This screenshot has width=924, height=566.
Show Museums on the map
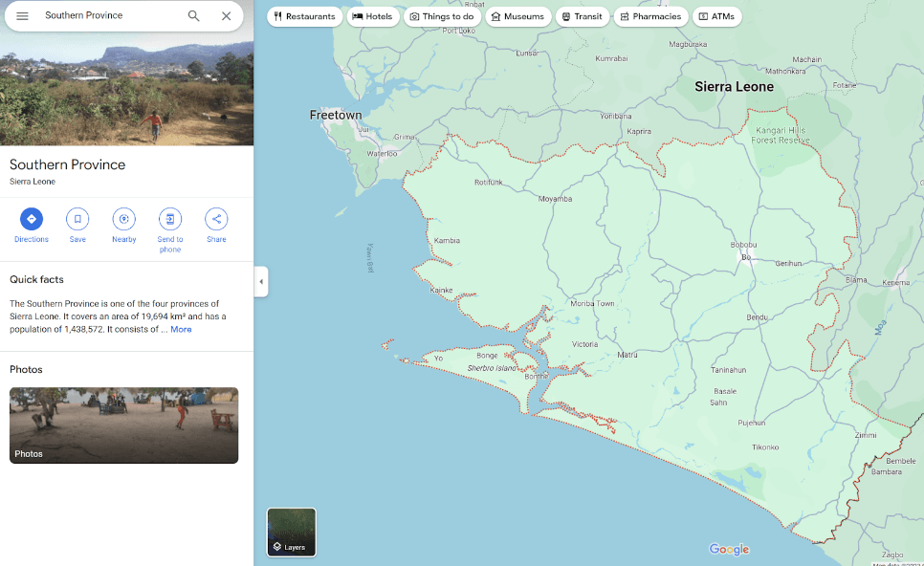517,16
